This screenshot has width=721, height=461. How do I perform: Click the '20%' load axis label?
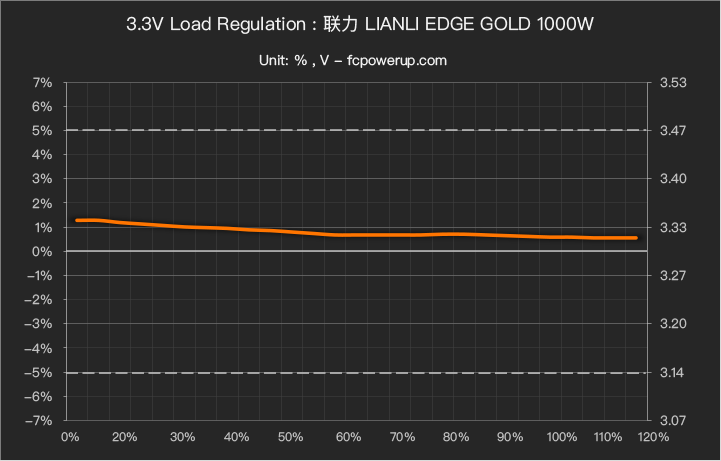pos(124,437)
